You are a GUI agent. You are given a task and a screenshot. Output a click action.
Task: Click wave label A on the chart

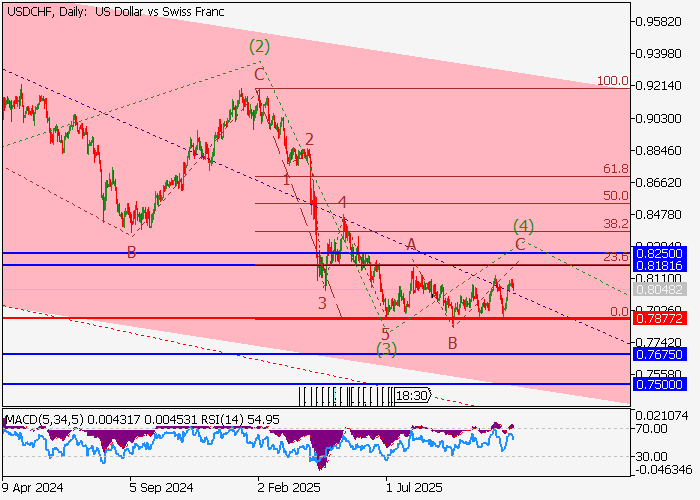pyautogui.click(x=410, y=244)
